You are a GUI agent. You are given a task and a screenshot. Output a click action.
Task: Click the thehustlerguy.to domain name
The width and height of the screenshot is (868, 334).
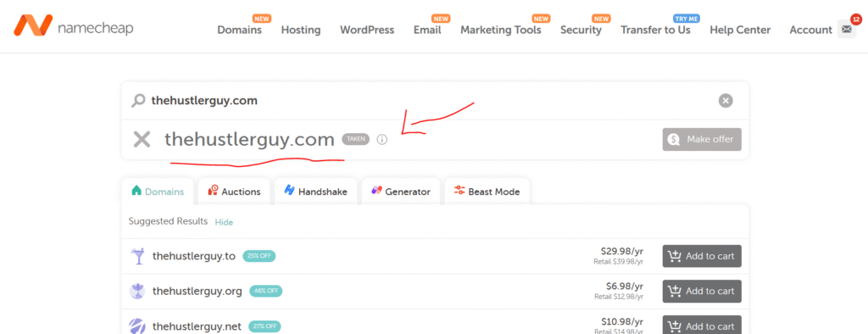(x=194, y=256)
